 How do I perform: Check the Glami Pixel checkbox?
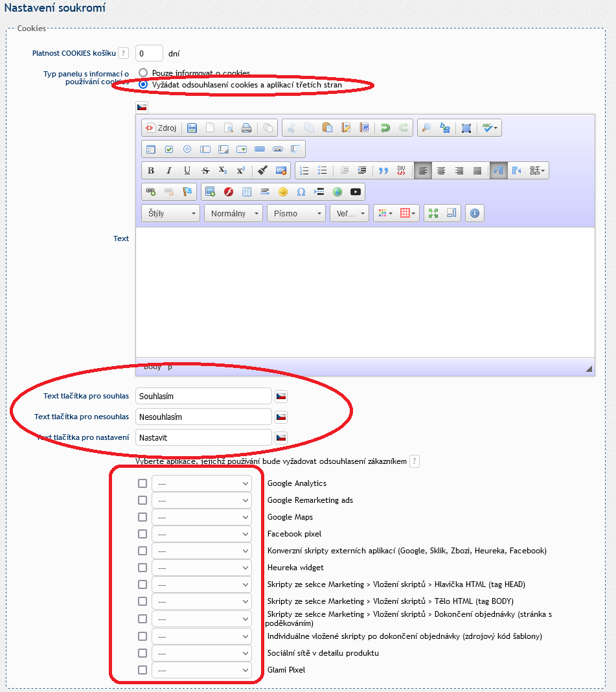[143, 670]
